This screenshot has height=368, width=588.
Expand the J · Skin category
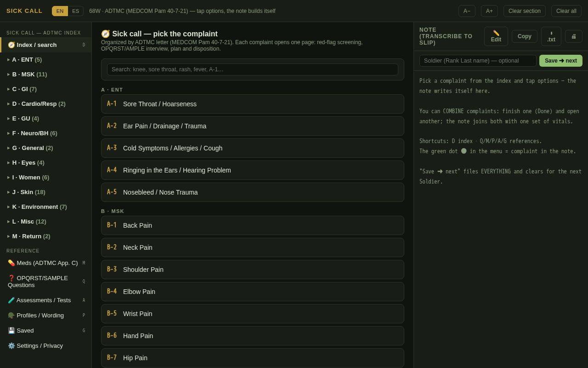(x=46, y=192)
